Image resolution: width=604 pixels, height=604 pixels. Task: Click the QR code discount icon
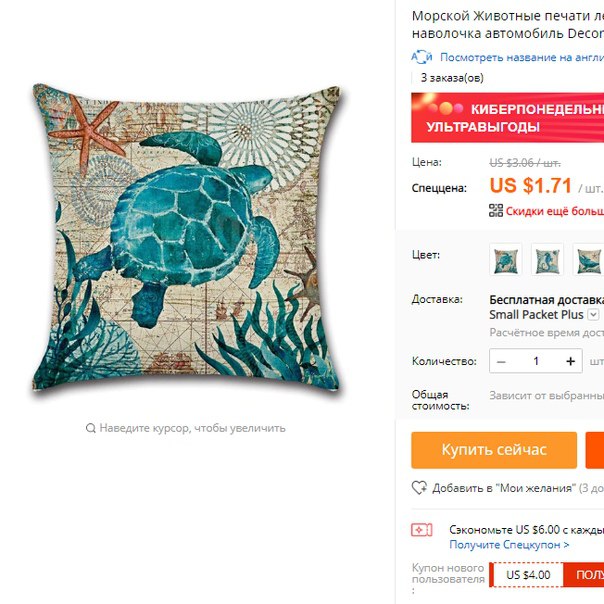point(496,211)
